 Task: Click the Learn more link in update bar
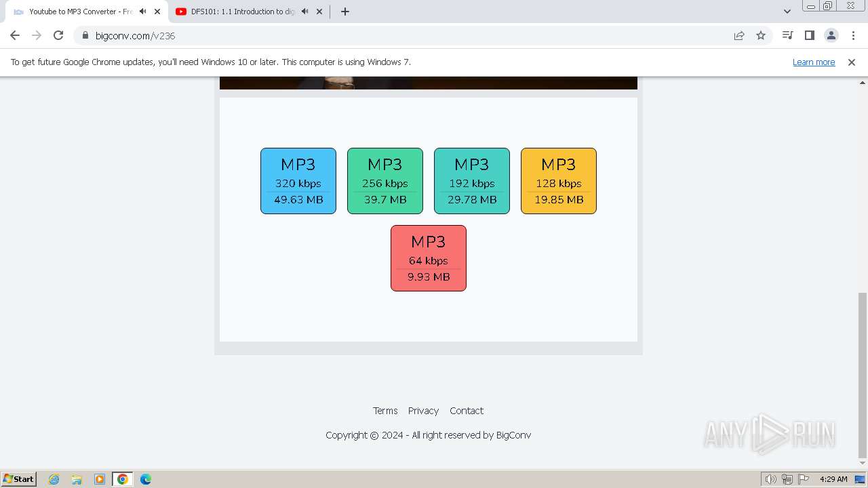(x=814, y=62)
